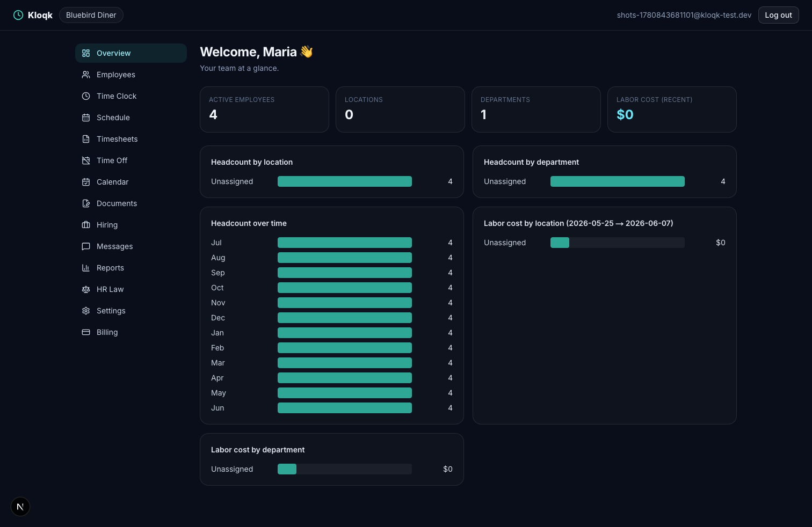The image size is (812, 527).
Task: Click the Labor cost by location progress bar
Action: (618, 243)
